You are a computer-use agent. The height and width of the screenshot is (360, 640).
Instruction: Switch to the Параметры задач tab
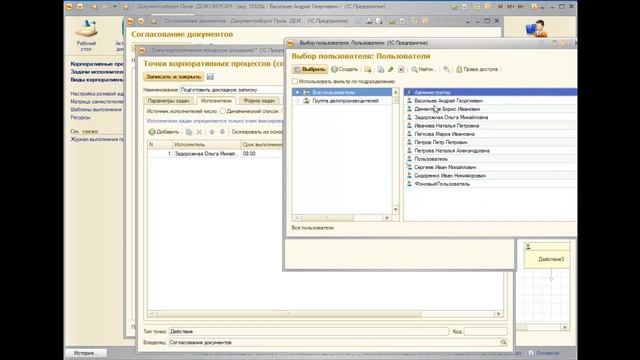click(169, 100)
